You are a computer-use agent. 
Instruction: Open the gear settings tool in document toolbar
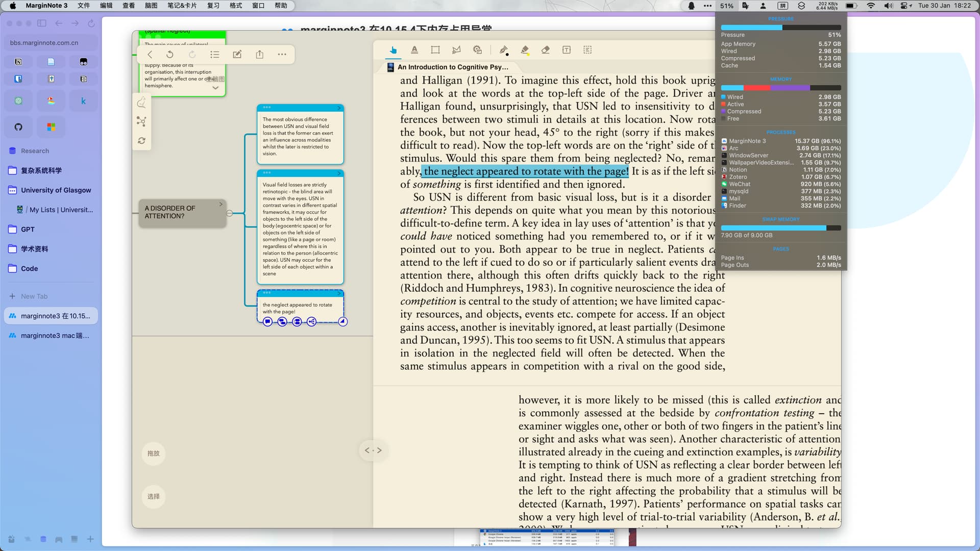(x=477, y=50)
